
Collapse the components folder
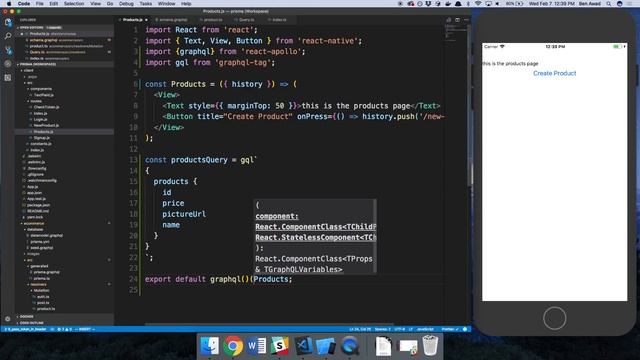[41, 89]
